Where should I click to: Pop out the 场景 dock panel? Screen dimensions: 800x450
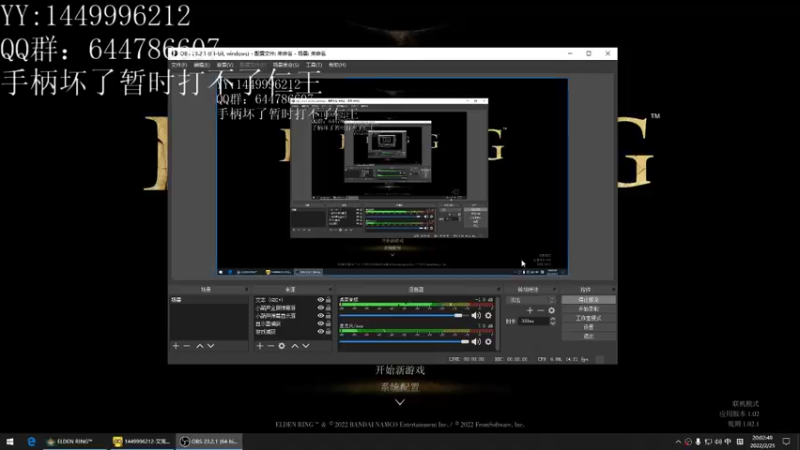coord(246,289)
